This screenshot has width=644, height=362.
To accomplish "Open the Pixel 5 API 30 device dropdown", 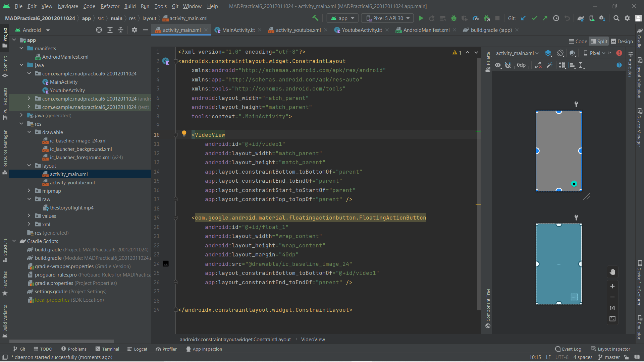I will point(388,18).
